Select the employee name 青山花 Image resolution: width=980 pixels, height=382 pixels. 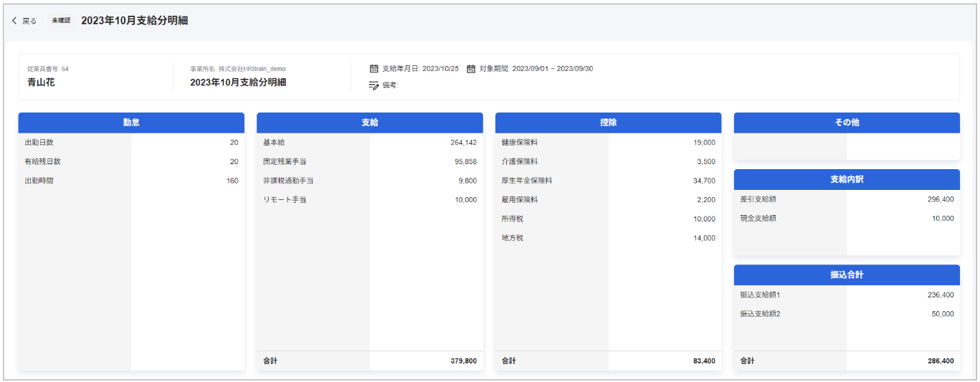pos(41,82)
